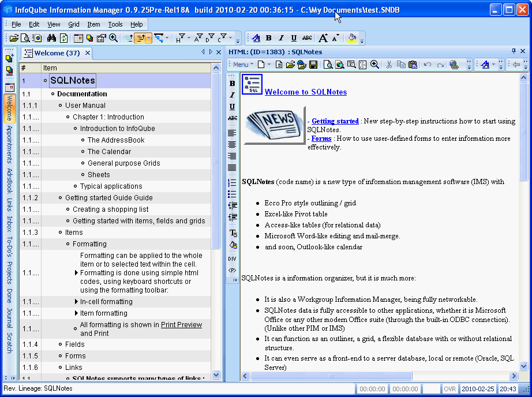Click the increase font size icon
Image resolution: width=532 pixels, height=397 pixels.
coord(323,38)
